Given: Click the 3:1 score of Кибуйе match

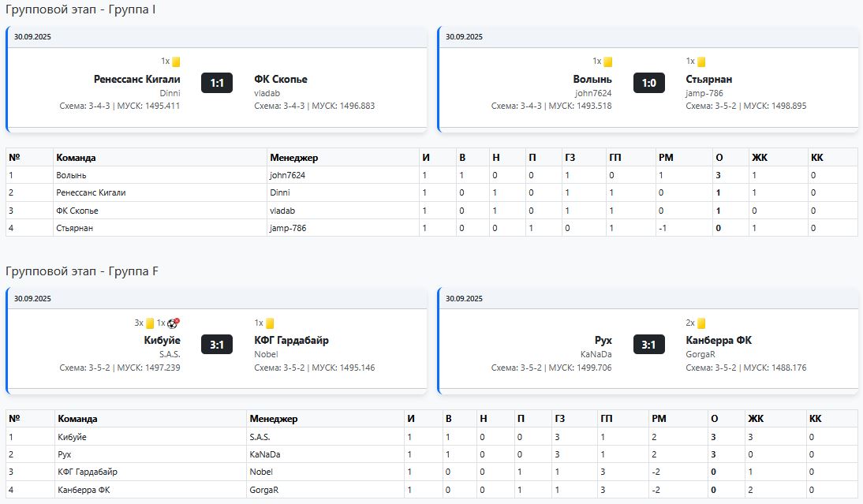Looking at the screenshot, I should [x=217, y=344].
